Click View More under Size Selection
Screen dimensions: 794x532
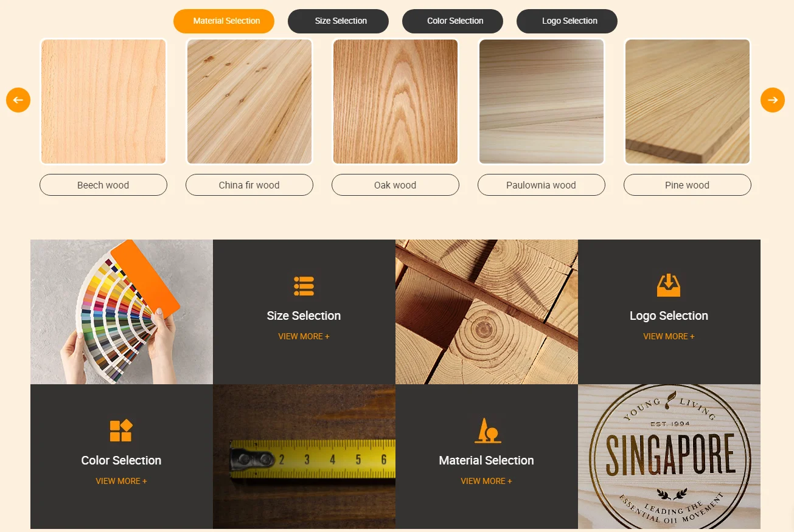tap(304, 336)
